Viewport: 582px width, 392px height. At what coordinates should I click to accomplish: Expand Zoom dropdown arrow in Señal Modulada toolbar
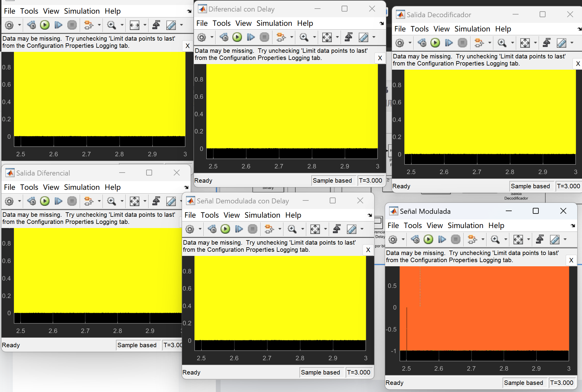click(506, 239)
